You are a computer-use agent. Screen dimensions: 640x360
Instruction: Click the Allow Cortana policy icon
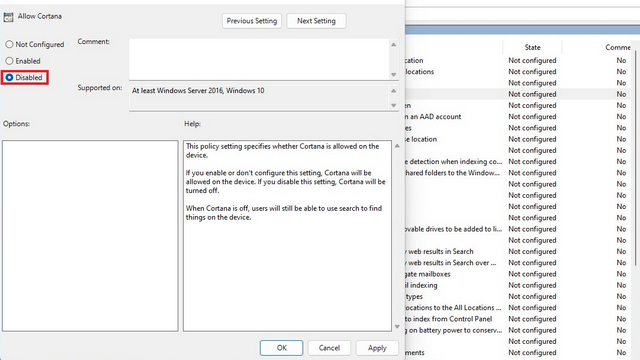tap(8, 17)
